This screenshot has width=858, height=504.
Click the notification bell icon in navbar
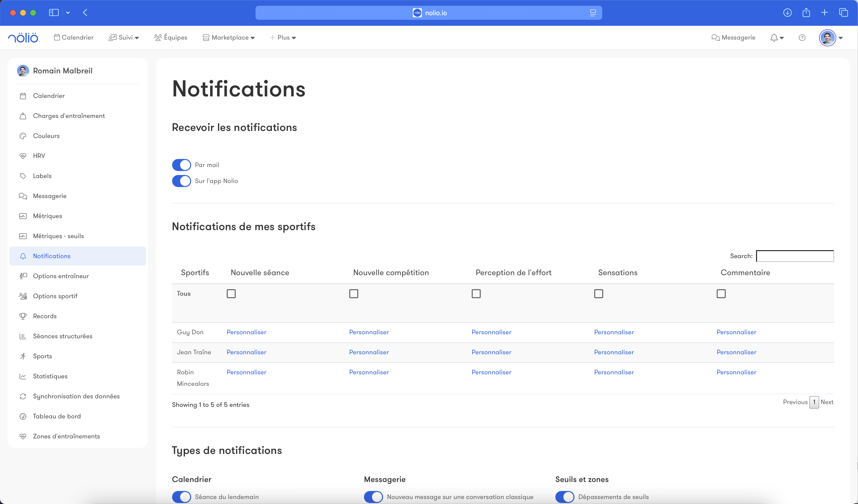coord(774,38)
